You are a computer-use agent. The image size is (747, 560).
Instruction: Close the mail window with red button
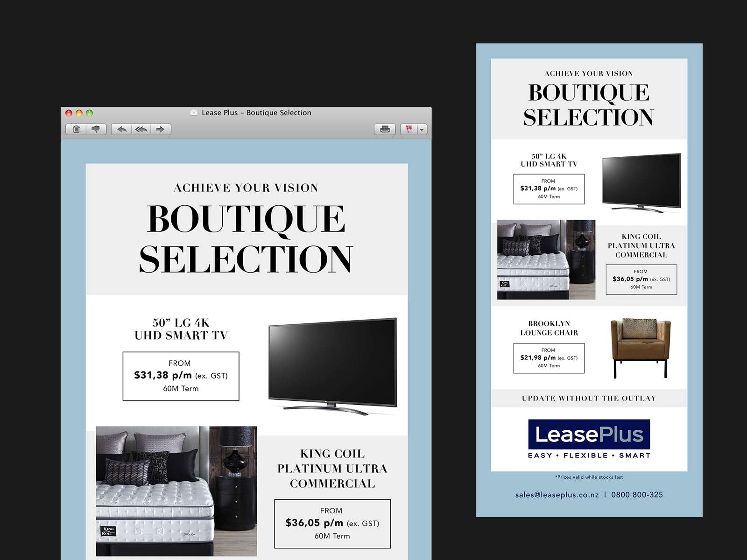click(x=69, y=113)
